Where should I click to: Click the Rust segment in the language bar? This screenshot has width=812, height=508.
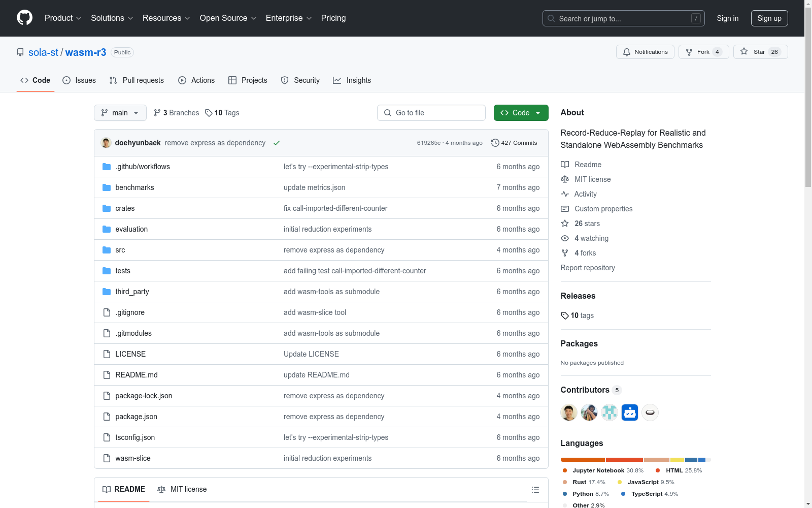[657, 460]
